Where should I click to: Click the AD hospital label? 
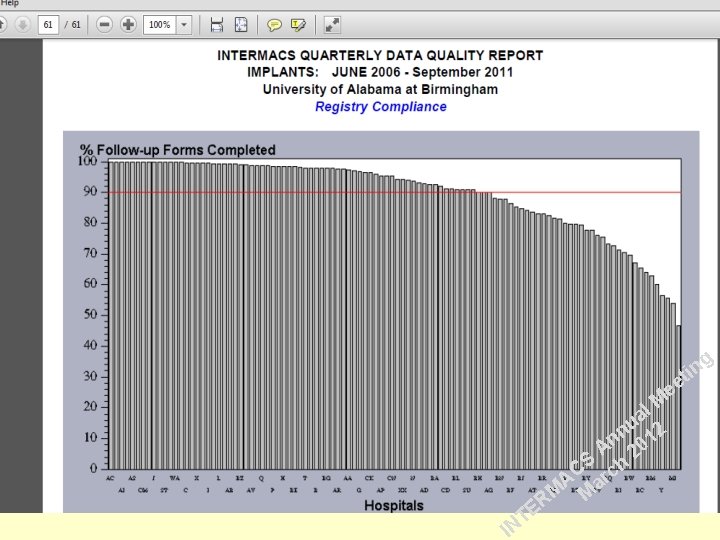coord(424,490)
